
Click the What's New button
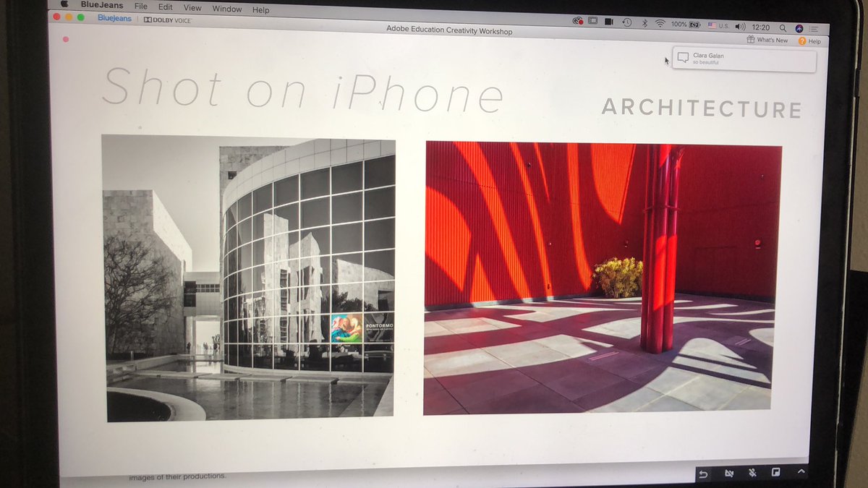767,40
